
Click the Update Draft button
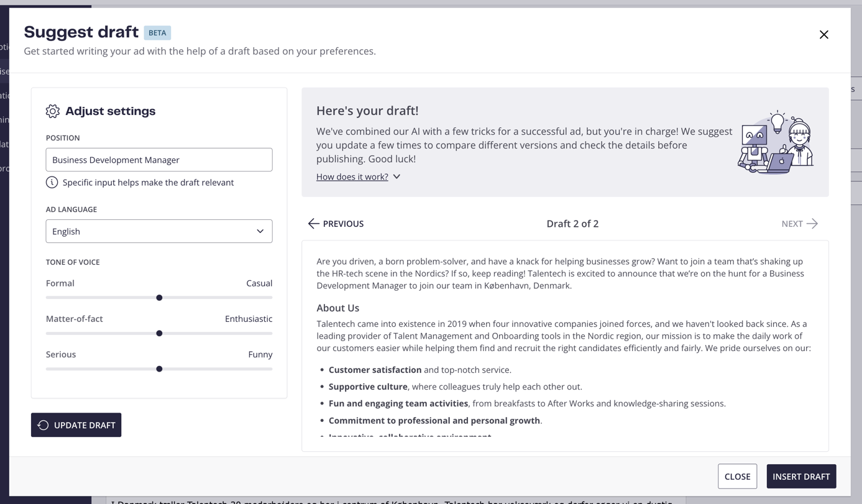click(x=76, y=425)
